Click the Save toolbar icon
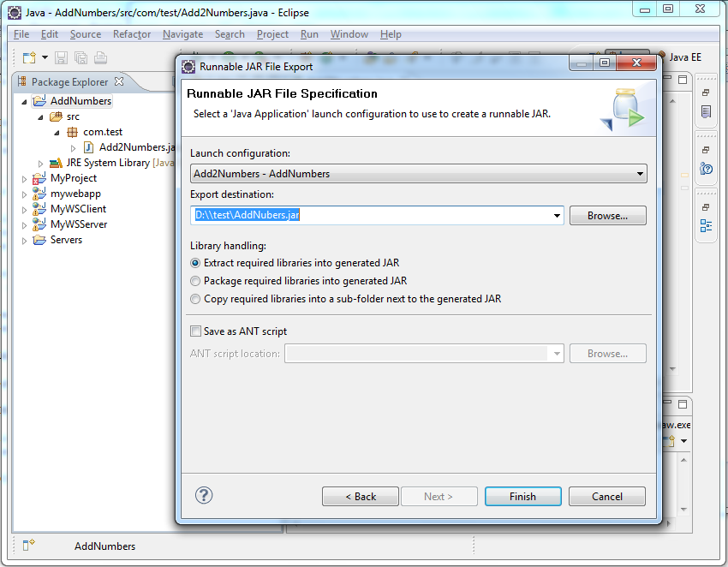Screen dimensions: 728x567 [x=60, y=57]
